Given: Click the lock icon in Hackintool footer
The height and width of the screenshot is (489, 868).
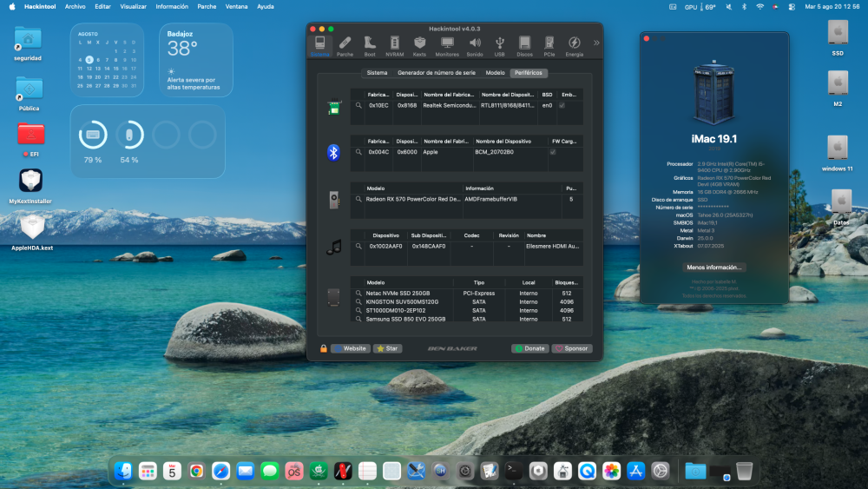Looking at the screenshot, I should [x=323, y=348].
